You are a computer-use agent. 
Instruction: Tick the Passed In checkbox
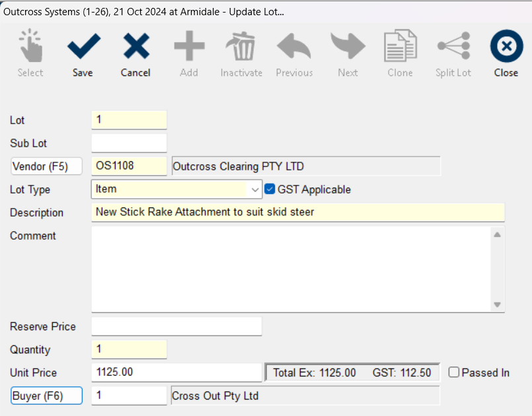(454, 372)
